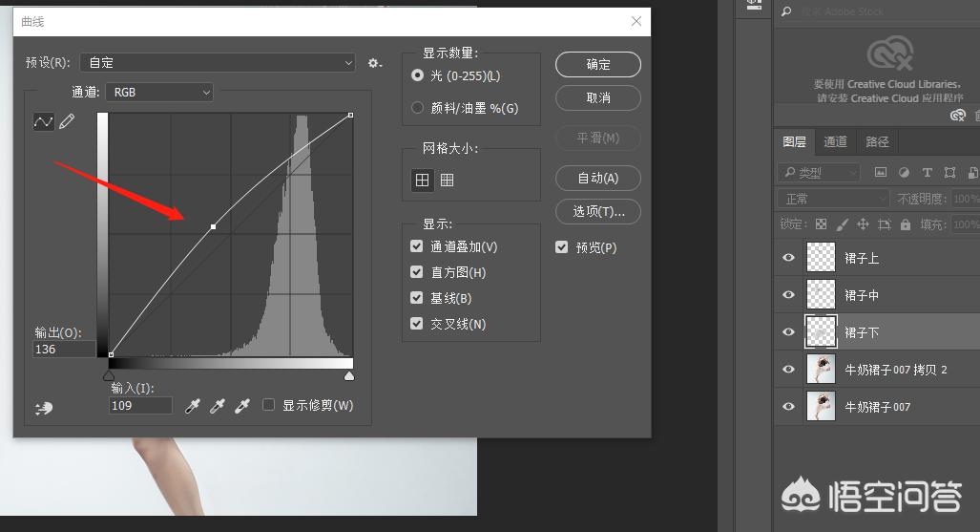The image size is (980, 532).
Task: Filter layers by pixel layer icon
Action: click(x=881, y=172)
